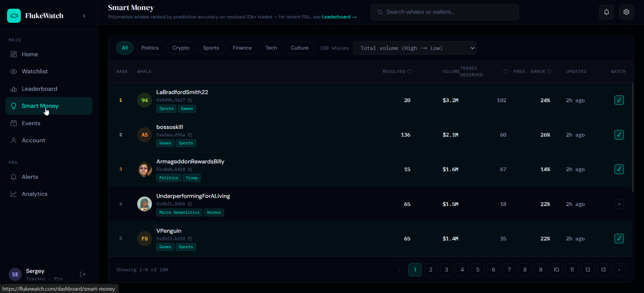Viewport: 644px width, 293px height.
Task: Click the SE user avatar
Action: click(x=15, y=275)
